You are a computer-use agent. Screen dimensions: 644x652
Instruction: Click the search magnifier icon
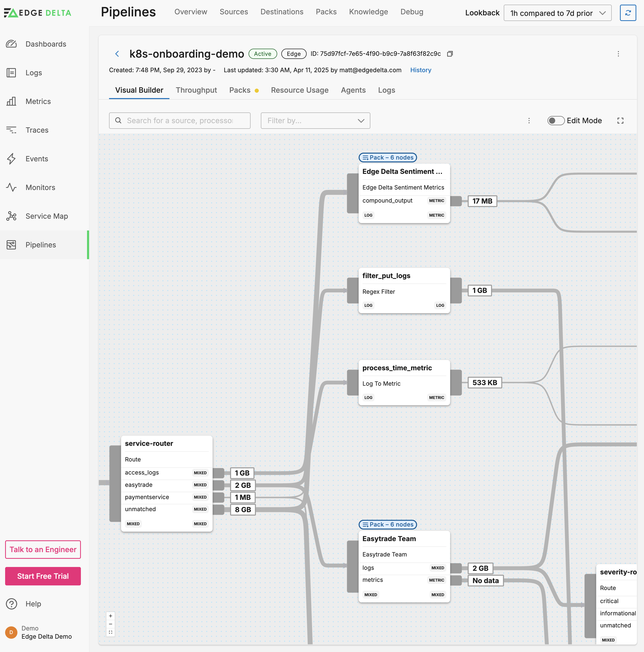point(118,120)
